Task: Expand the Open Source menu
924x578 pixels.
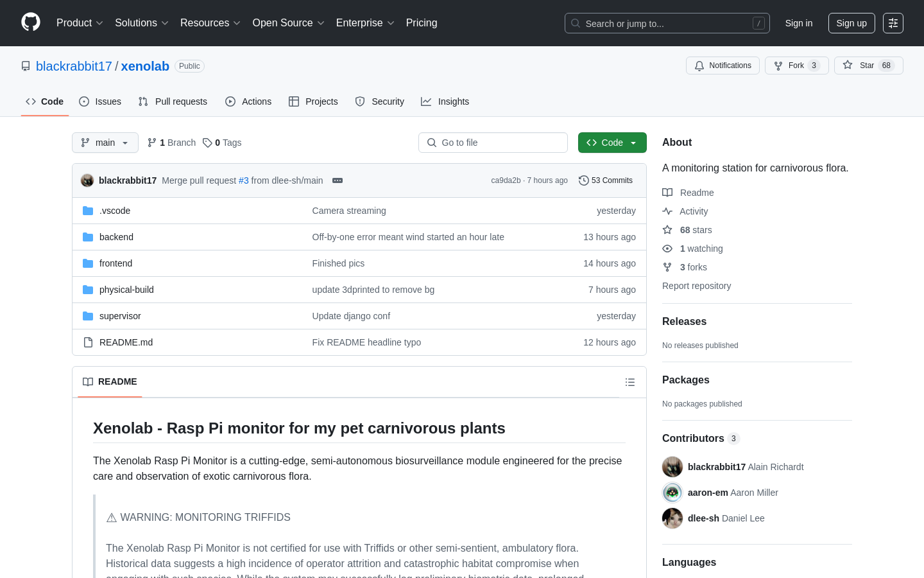Action: (x=288, y=22)
